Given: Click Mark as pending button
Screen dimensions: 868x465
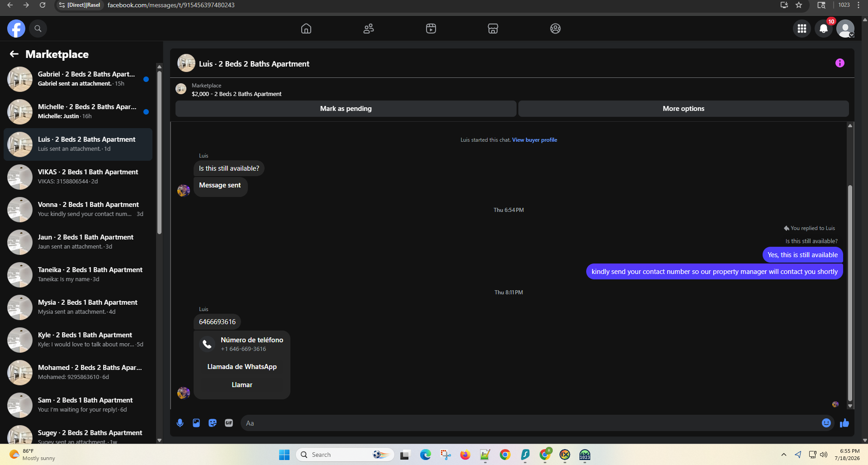Looking at the screenshot, I should tap(346, 109).
